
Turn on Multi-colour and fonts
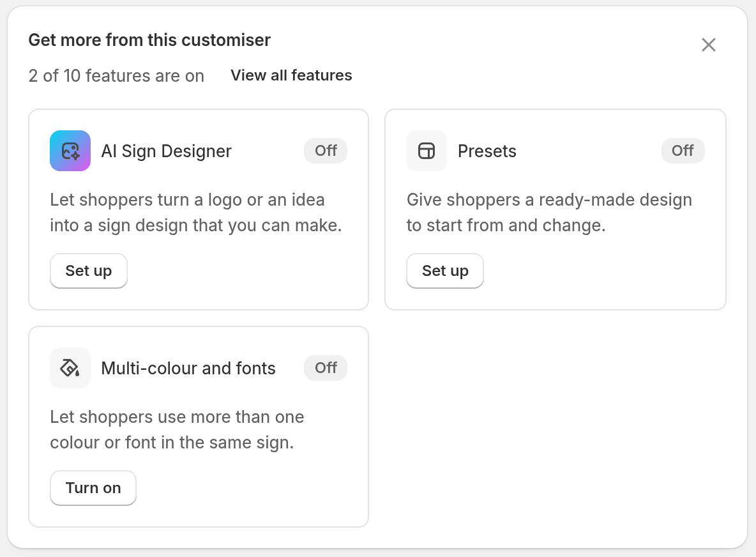point(93,487)
